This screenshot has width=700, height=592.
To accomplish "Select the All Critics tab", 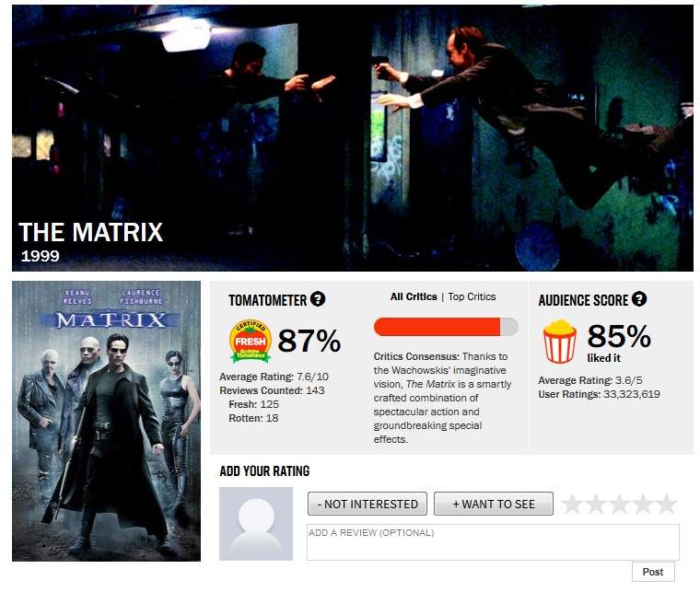I will pos(414,296).
